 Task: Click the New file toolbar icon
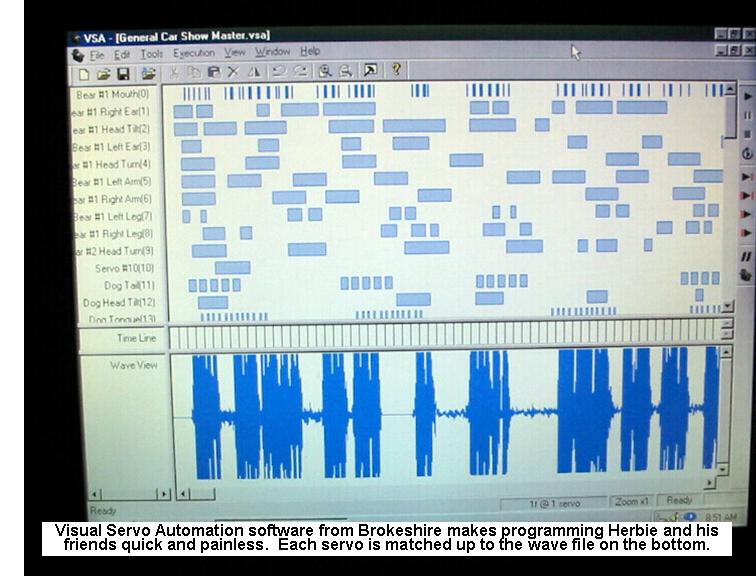pos(84,73)
